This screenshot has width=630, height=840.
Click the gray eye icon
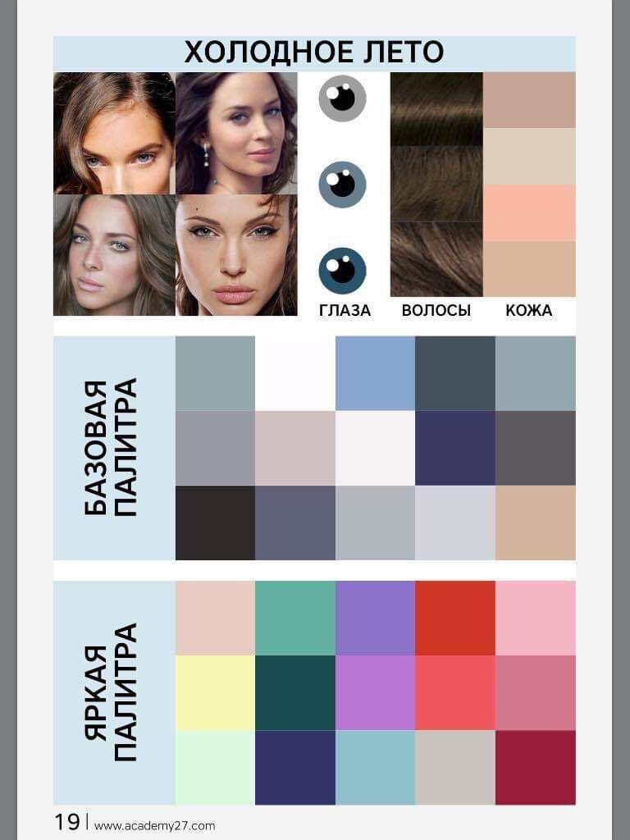pyautogui.click(x=342, y=98)
